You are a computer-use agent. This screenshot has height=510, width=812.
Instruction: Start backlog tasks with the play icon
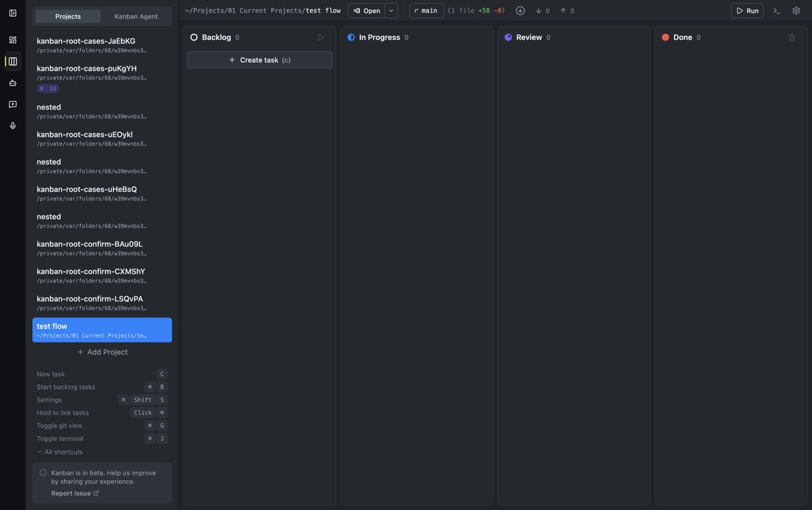pyautogui.click(x=321, y=37)
